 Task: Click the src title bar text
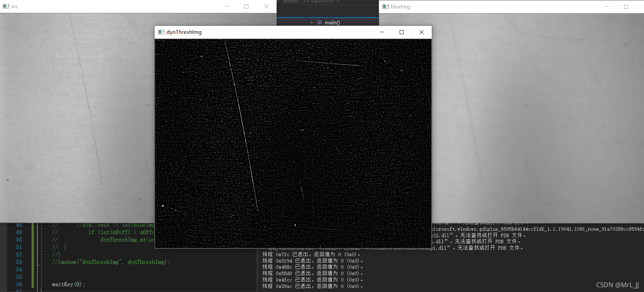click(x=15, y=6)
